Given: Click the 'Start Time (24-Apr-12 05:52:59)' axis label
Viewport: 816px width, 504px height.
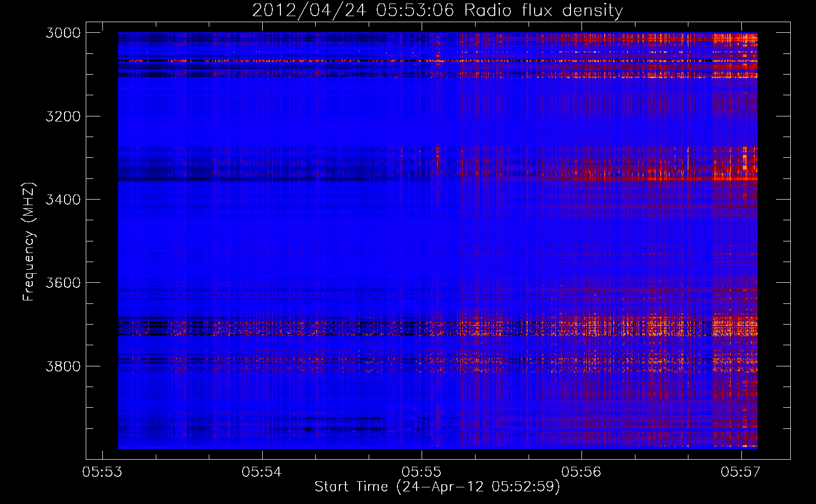Looking at the screenshot, I should [437, 487].
